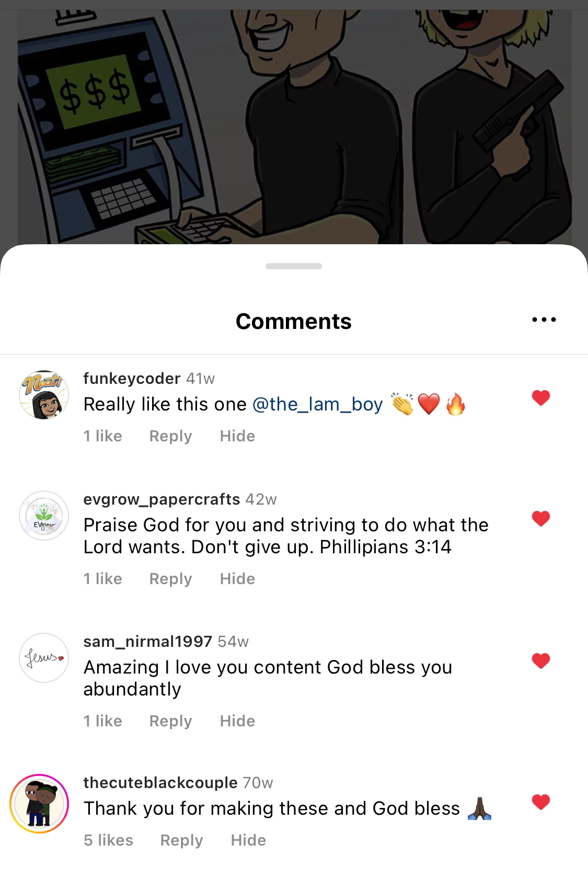Hide thecuteblackcouple's comment
Image resolution: width=588 pixels, height=878 pixels.
(x=248, y=840)
